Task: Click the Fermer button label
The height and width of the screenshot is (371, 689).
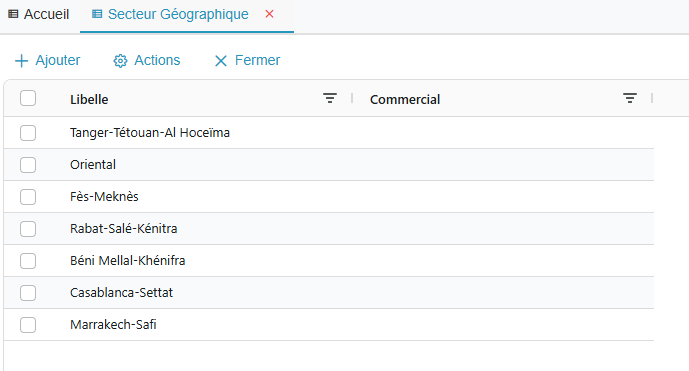Action: point(257,60)
